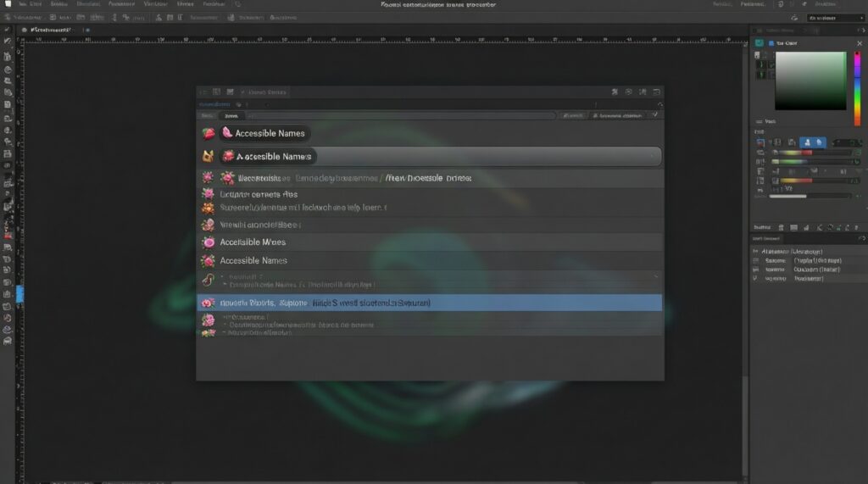Click the first Accessible Names pill button
Viewport: 868px width, 484px height.
pyautogui.click(x=264, y=133)
